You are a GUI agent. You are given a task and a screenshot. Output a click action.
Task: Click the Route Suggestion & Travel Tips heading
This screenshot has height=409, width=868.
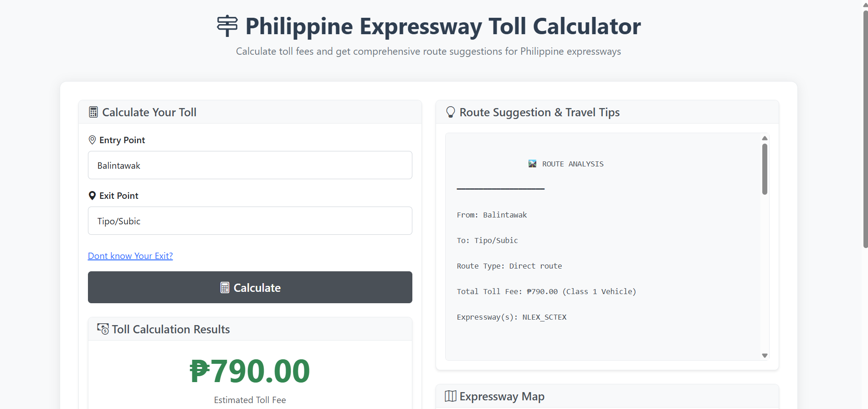coord(539,112)
